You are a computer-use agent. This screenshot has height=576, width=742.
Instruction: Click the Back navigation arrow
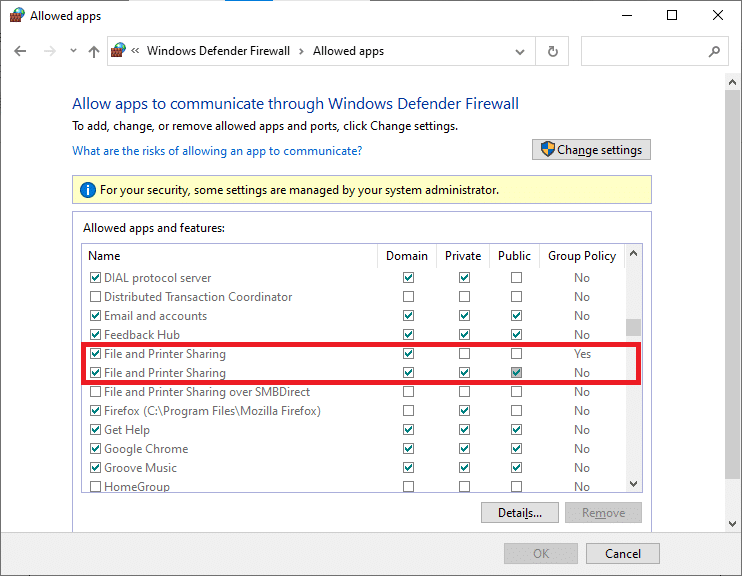(x=21, y=51)
